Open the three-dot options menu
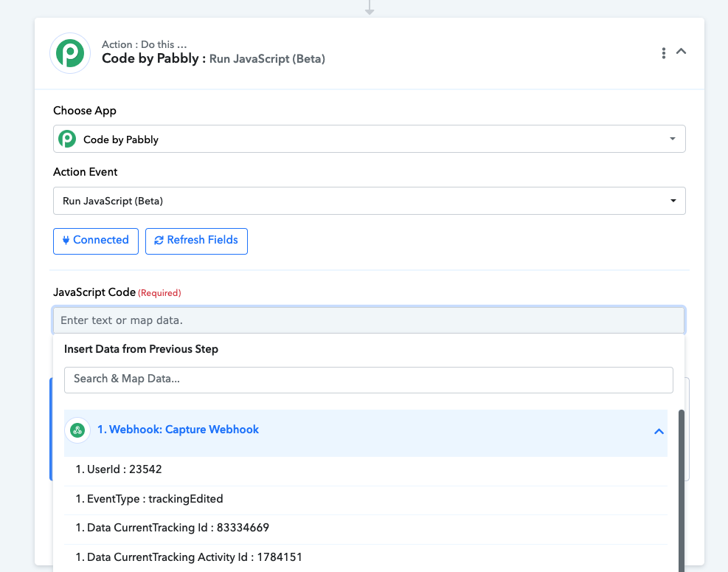728x572 pixels. [x=664, y=53]
